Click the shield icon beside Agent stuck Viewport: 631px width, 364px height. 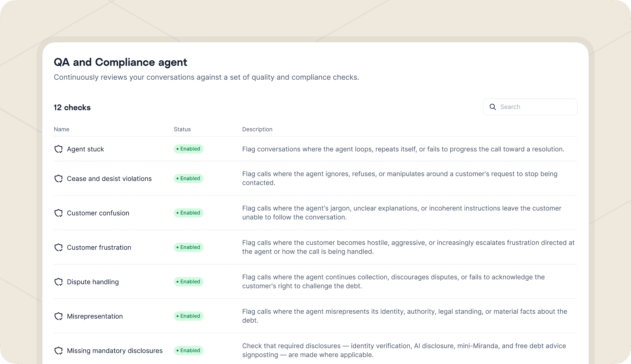coord(59,149)
